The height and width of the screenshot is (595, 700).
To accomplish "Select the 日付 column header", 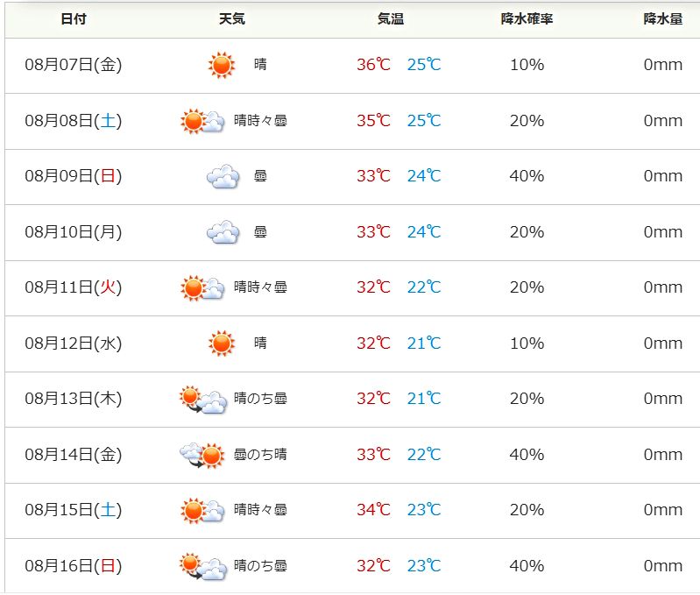I will 74,18.
